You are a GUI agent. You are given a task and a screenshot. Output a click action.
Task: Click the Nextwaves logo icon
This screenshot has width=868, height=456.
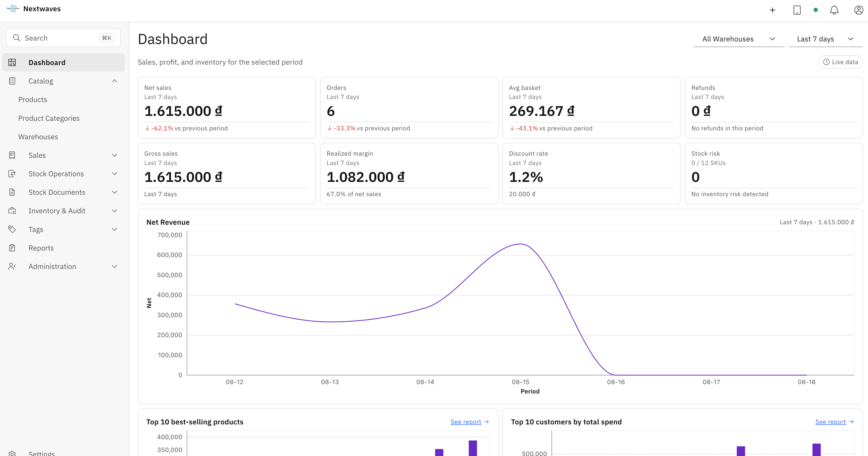coord(13,9)
